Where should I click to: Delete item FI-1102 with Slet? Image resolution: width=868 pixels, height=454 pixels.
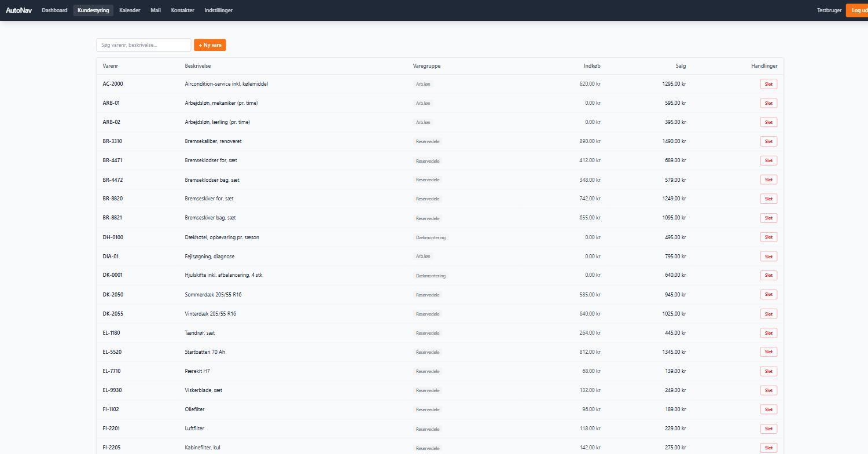768,409
